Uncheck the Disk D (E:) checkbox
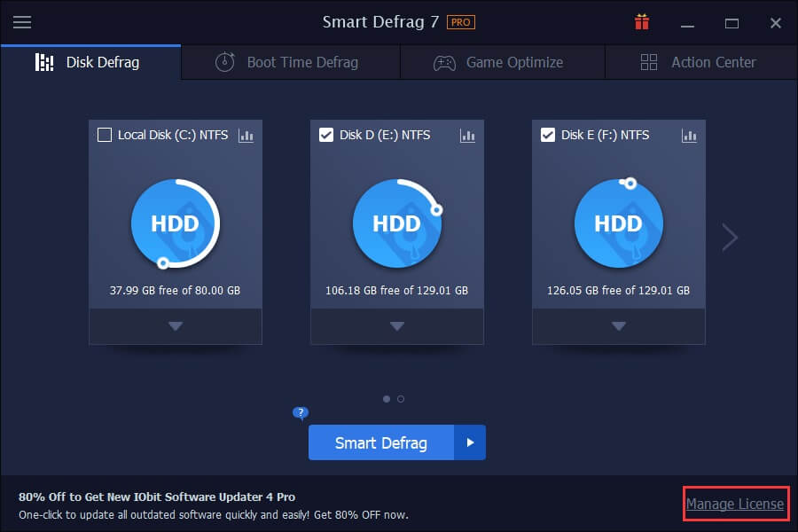 point(326,136)
